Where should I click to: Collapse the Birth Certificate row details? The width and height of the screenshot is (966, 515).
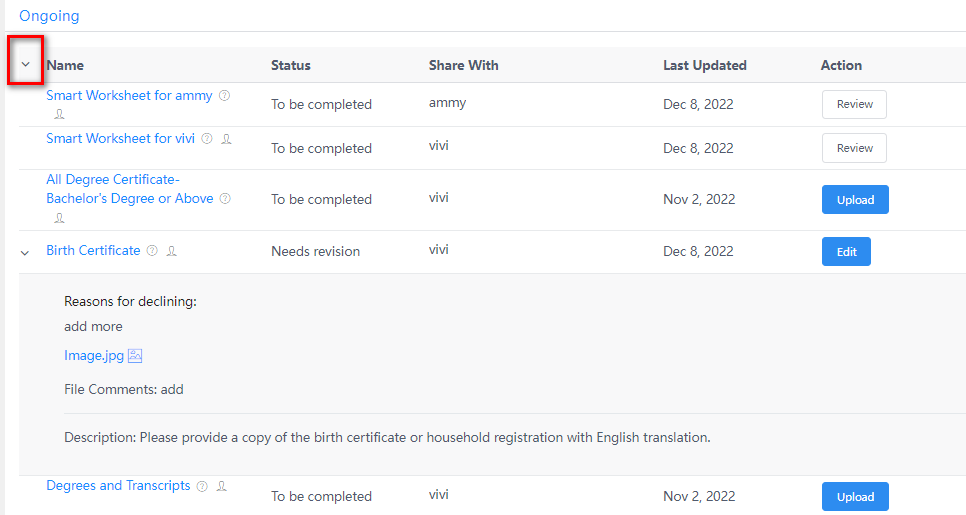coord(26,252)
